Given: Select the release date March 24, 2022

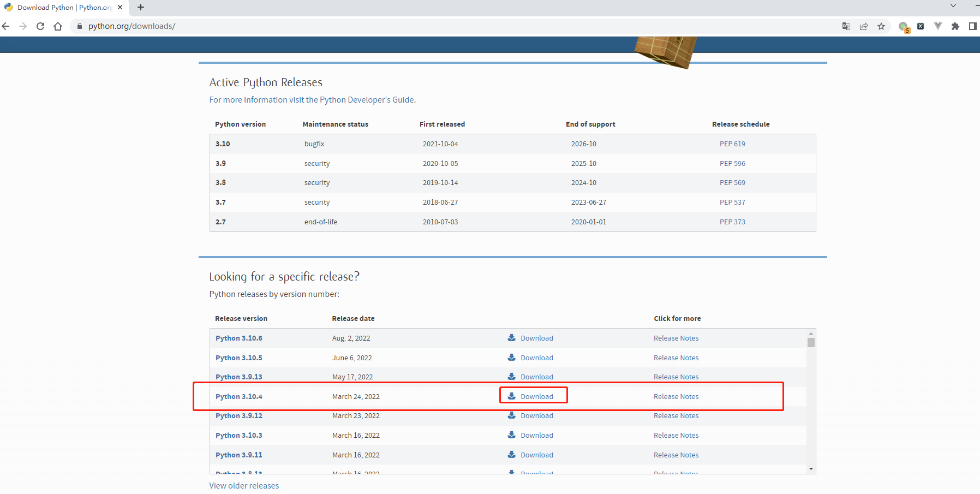Looking at the screenshot, I should point(356,397).
